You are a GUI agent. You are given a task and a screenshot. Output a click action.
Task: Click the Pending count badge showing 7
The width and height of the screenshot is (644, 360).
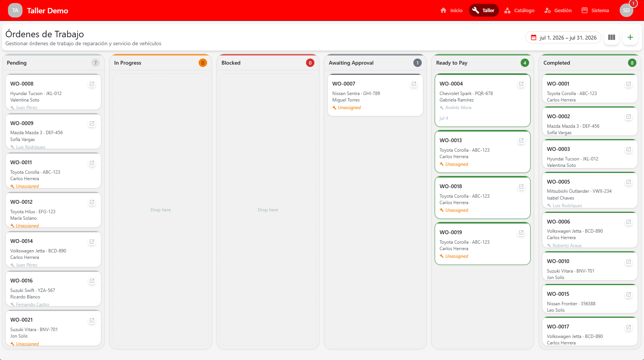(x=96, y=63)
